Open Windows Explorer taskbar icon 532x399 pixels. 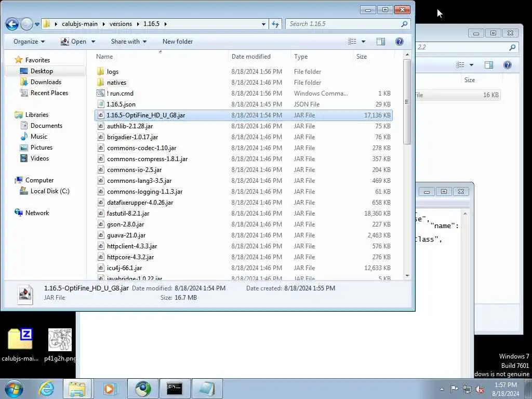click(x=77, y=389)
